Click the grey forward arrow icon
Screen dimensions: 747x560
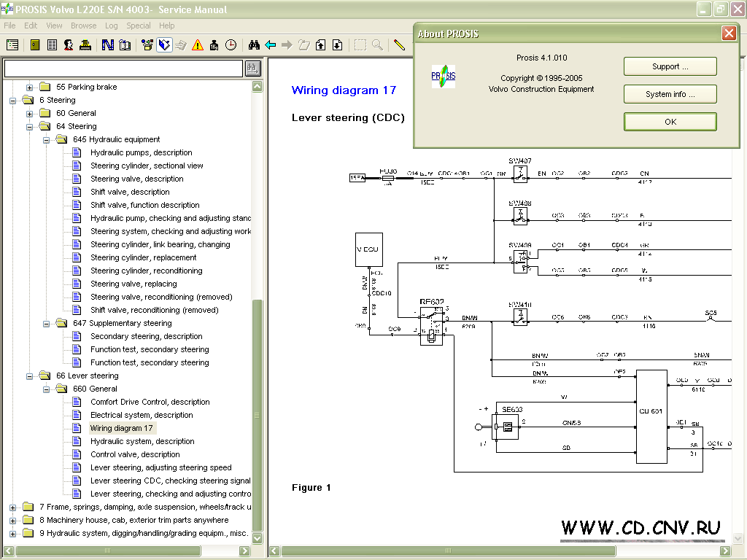287,44
